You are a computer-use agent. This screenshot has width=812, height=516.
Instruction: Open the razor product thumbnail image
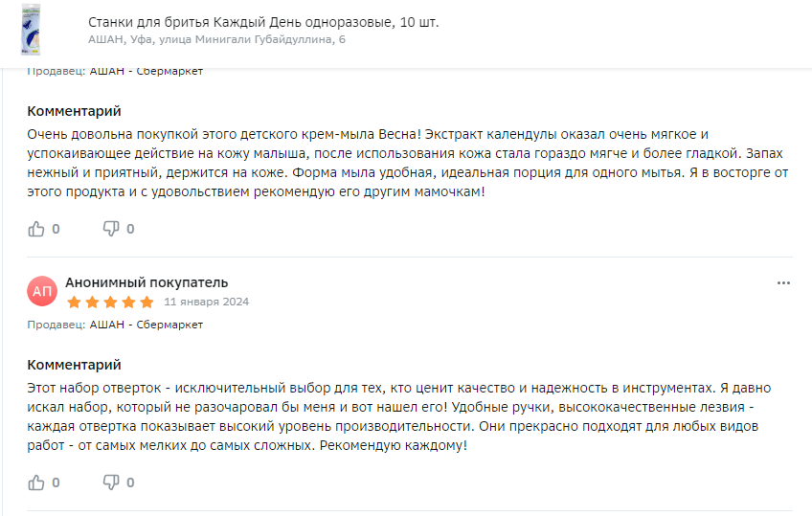(x=31, y=30)
